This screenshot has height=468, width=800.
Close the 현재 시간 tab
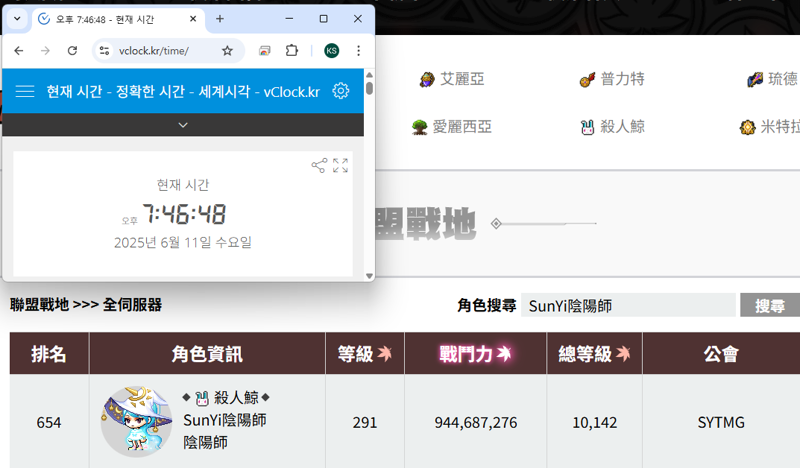coord(193,19)
